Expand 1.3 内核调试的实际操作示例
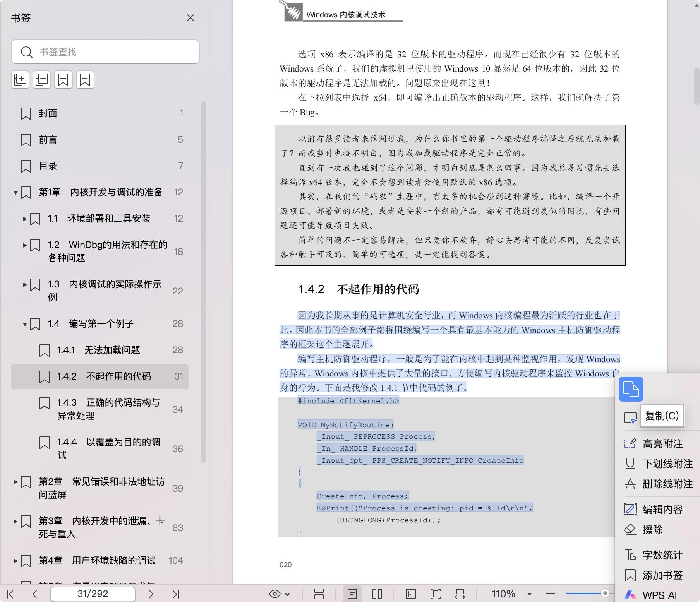This screenshot has height=602, width=700. click(25, 284)
